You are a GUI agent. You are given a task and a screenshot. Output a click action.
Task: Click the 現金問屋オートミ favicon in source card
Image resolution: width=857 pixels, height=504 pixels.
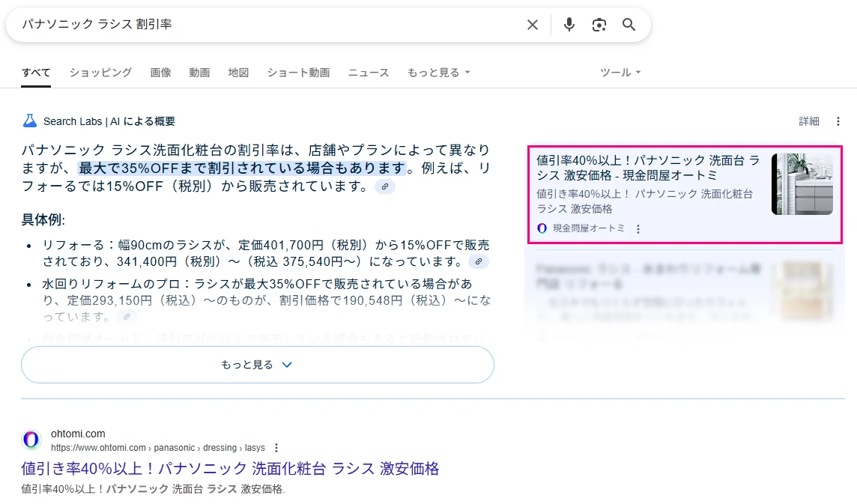542,228
